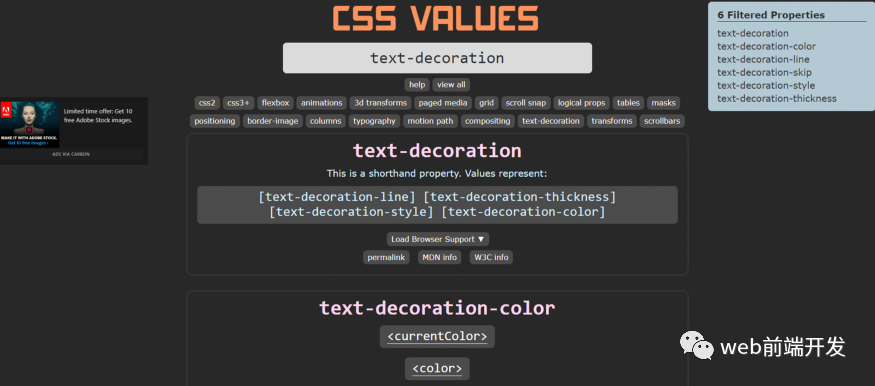Select the animations filter tag

click(321, 103)
